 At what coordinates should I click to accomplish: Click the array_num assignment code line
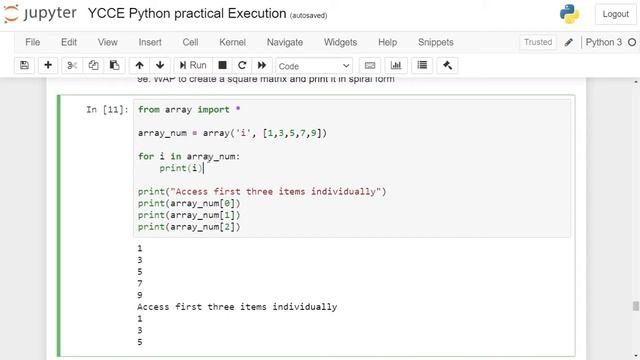[232, 133]
